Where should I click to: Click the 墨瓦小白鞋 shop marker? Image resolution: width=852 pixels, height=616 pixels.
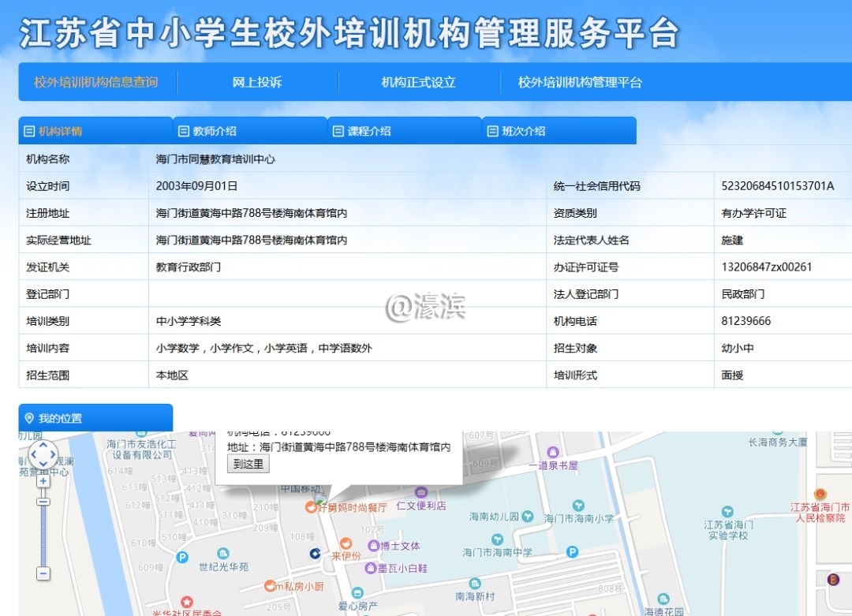pos(371,568)
